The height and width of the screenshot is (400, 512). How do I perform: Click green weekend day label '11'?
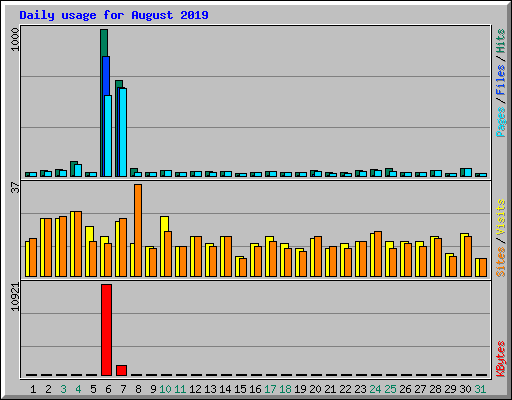(x=180, y=389)
